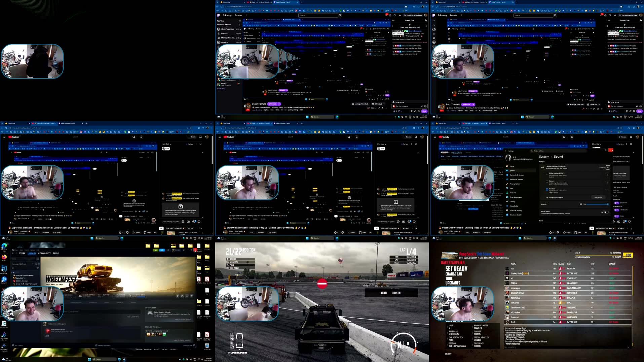Go back with Steam's back arrow
This screenshot has height=362, width=644.
(x=13, y=253)
